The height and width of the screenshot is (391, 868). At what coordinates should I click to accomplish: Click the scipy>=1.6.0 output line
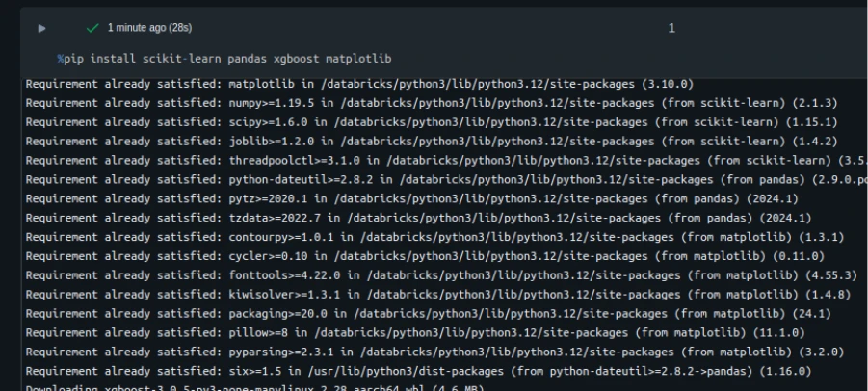coord(431,121)
